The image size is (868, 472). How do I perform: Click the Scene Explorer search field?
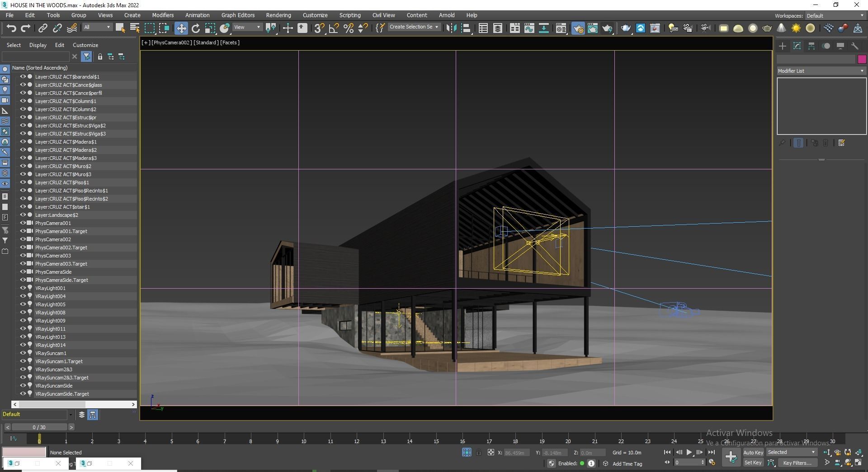(x=36, y=56)
